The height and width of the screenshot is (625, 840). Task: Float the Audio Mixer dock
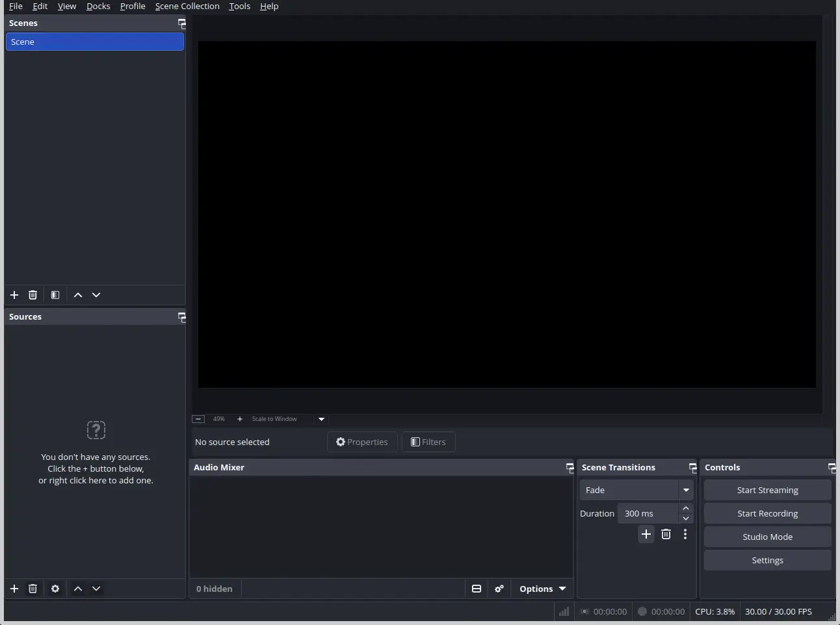click(x=570, y=468)
